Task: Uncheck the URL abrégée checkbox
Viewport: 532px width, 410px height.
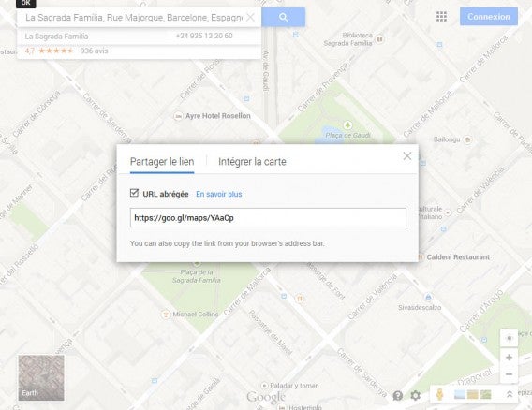Action: (x=134, y=194)
